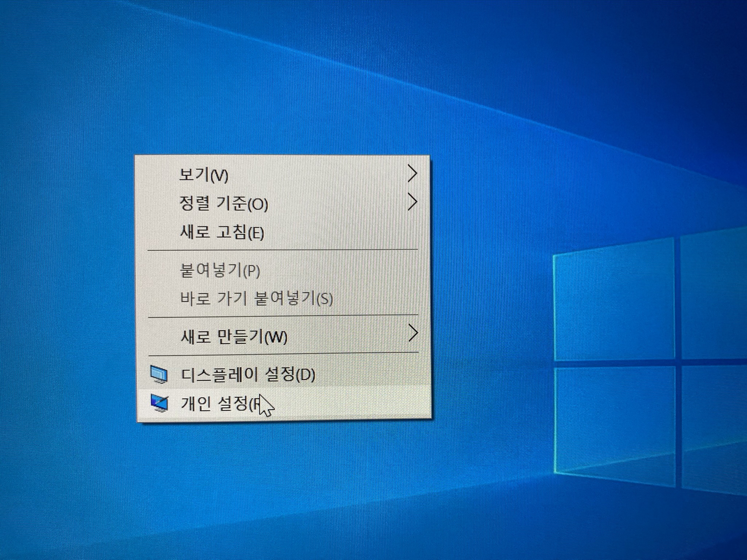Click the greyed-out 붙여넣기(P) paste item
747x560 pixels.
220,271
